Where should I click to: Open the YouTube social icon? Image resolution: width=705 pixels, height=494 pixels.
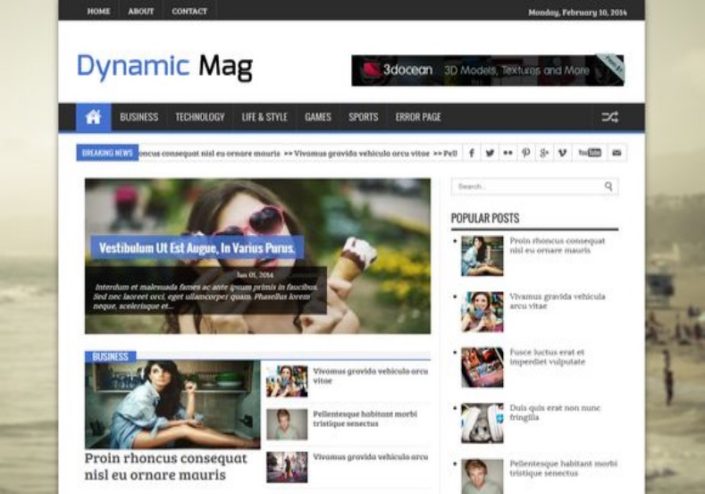click(589, 153)
